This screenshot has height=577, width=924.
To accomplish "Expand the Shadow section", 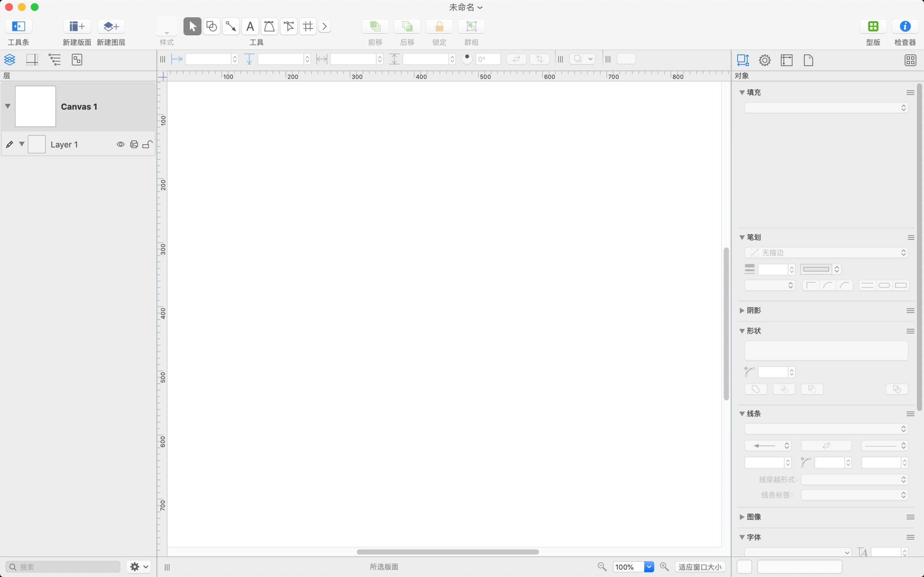I will (742, 310).
